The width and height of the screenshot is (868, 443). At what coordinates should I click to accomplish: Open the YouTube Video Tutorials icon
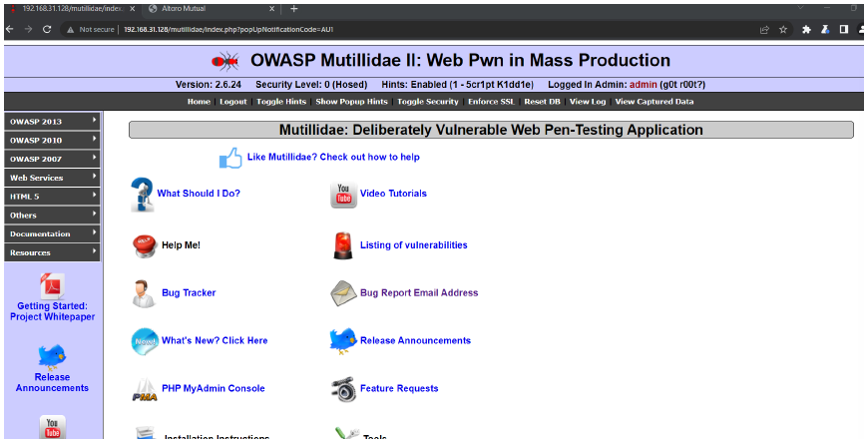[x=344, y=196]
